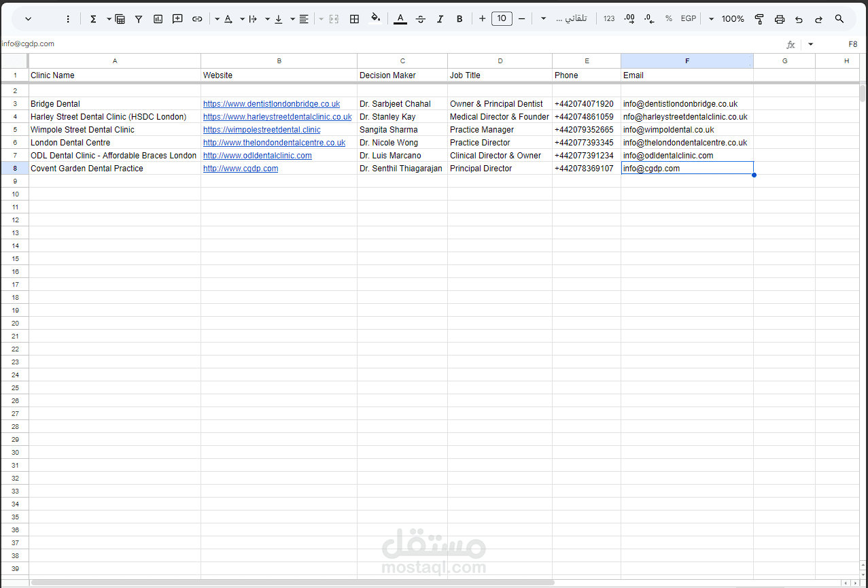Click the horizontal scrollbar

tap(292, 583)
